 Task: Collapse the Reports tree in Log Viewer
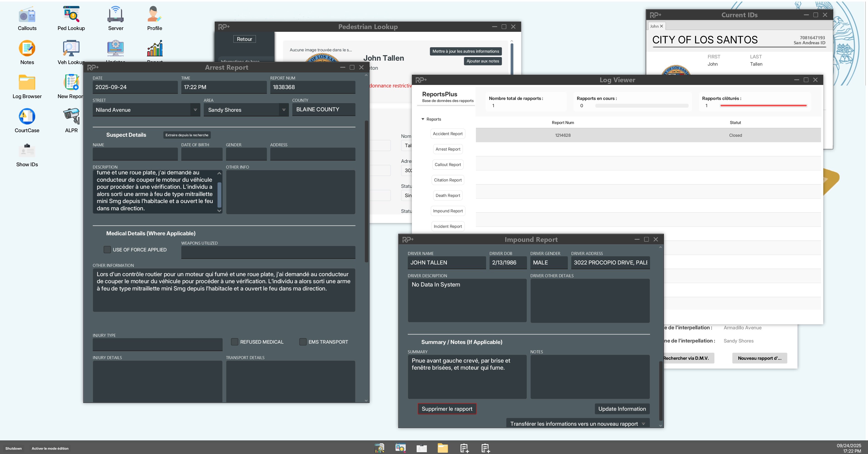423,119
